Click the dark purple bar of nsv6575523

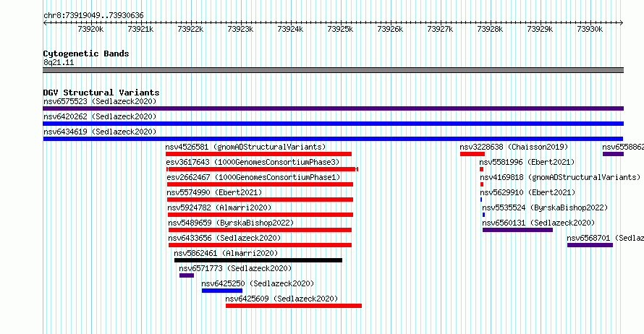(333, 108)
